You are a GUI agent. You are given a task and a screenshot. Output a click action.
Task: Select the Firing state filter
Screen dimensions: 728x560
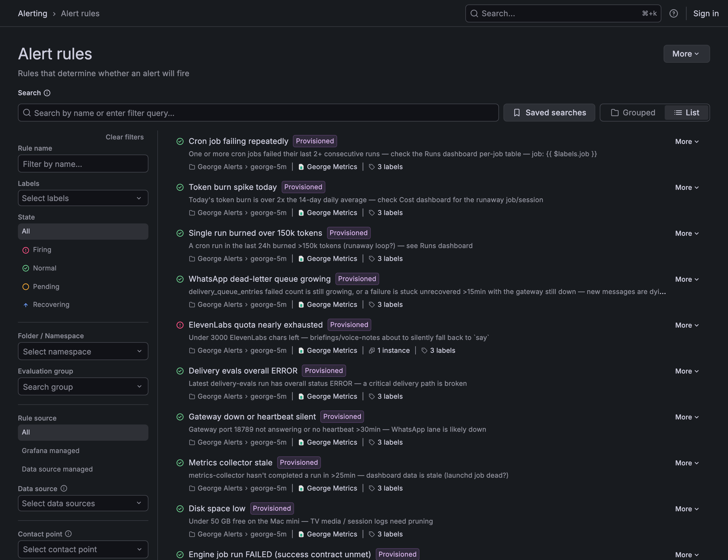click(x=83, y=250)
